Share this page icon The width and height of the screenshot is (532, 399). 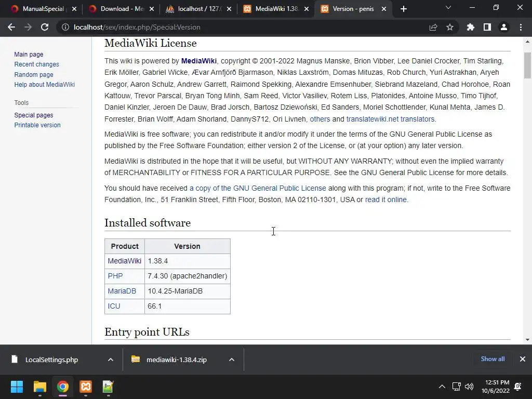point(433,27)
